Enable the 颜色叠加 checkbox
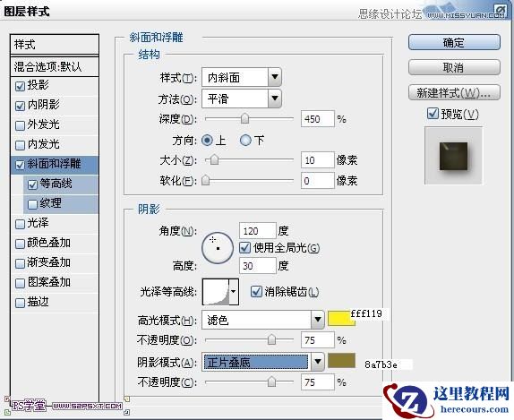514x420 pixels. click(20, 244)
